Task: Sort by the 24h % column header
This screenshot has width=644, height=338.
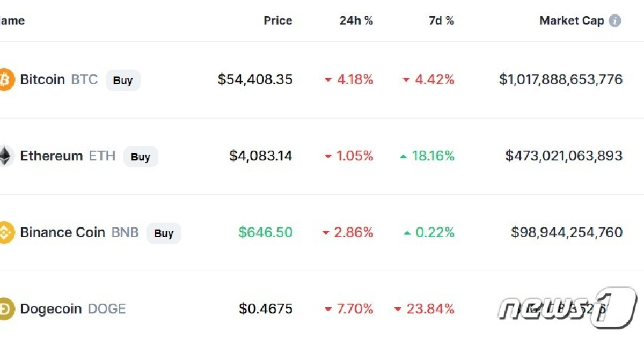Action: coord(356,21)
